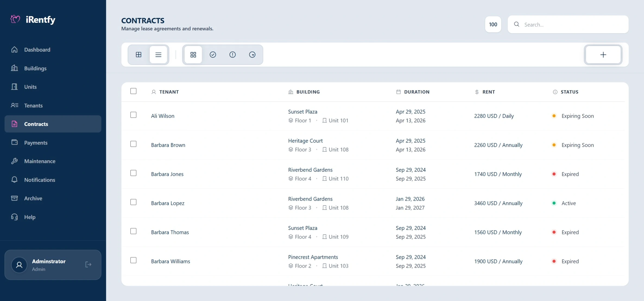Click the iRentfy heart logo
Viewport: 644px width, 301px height.
[15, 19]
